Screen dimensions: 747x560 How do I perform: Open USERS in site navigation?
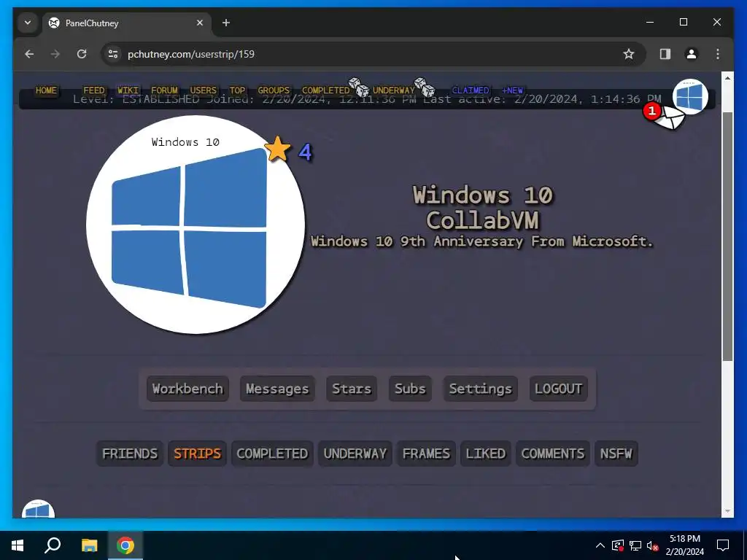click(x=204, y=90)
